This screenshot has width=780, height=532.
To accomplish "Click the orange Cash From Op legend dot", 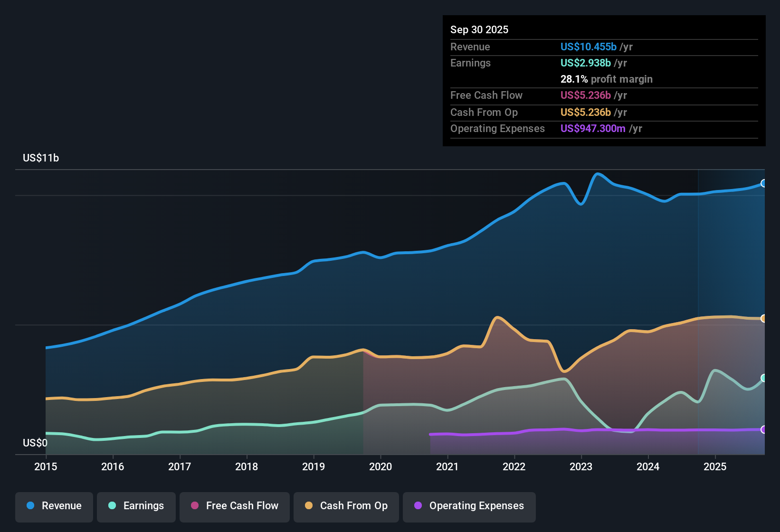I will [x=309, y=506].
